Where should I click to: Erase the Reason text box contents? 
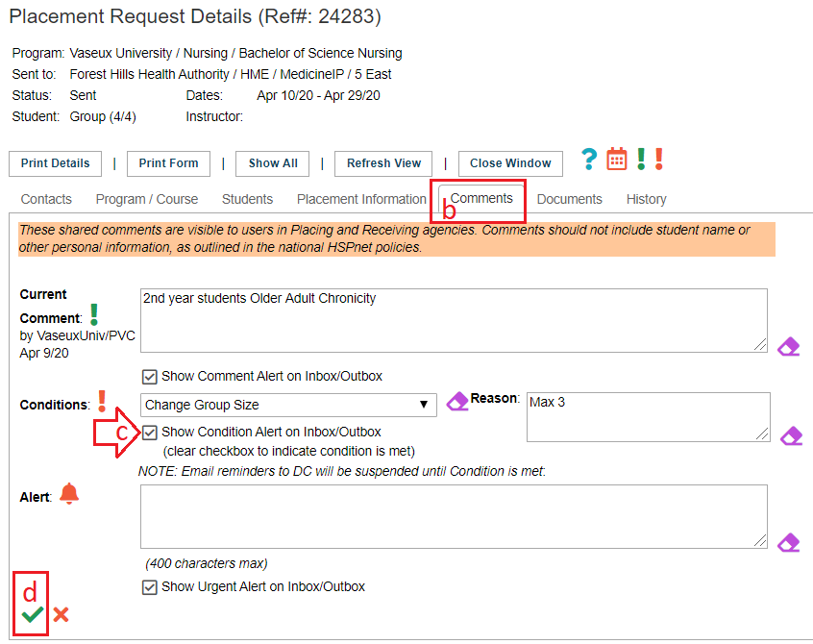coord(791,436)
